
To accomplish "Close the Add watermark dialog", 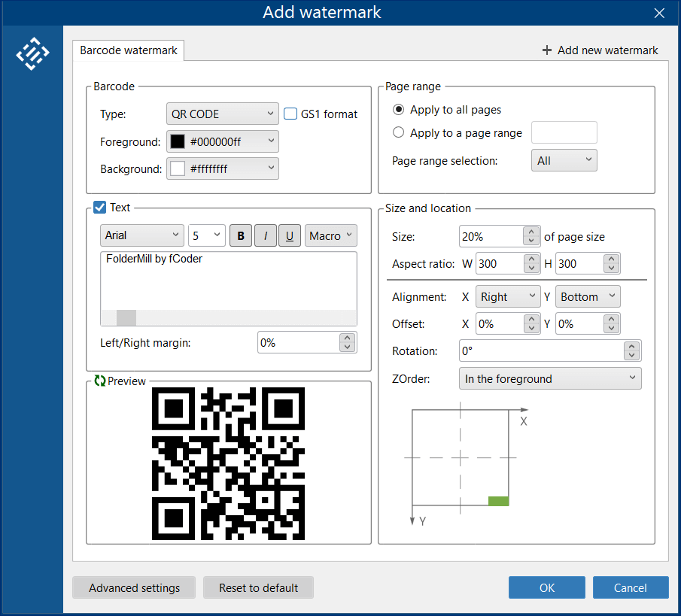I will click(659, 13).
